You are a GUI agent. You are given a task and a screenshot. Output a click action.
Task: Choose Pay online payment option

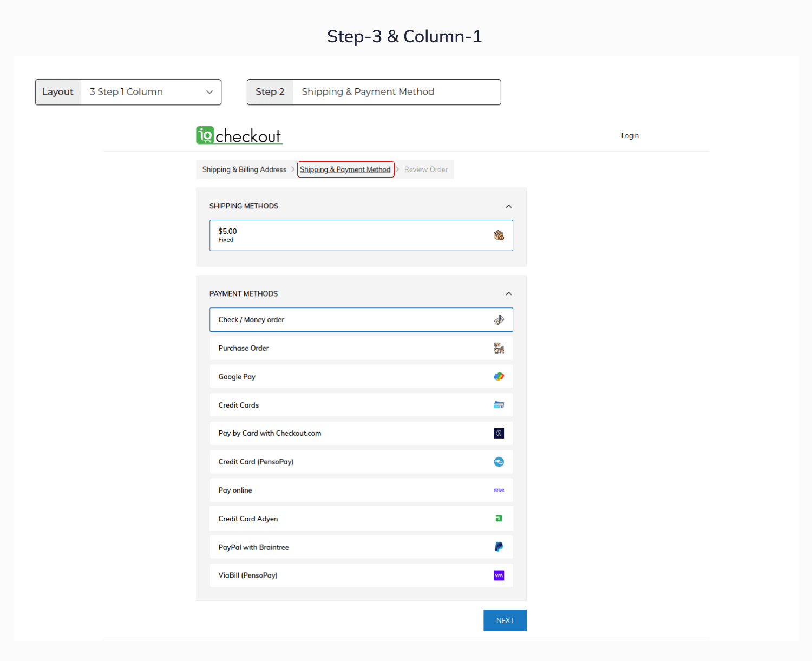pyautogui.click(x=361, y=490)
